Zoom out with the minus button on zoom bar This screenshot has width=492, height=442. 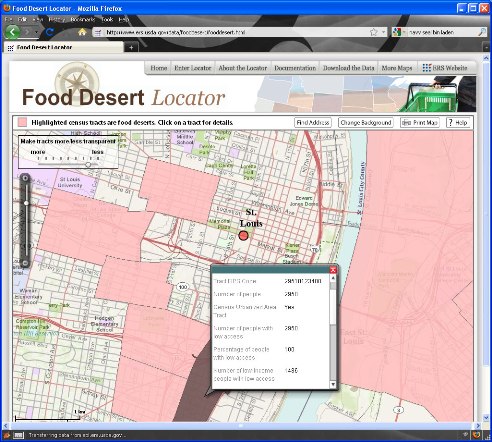click(25, 263)
